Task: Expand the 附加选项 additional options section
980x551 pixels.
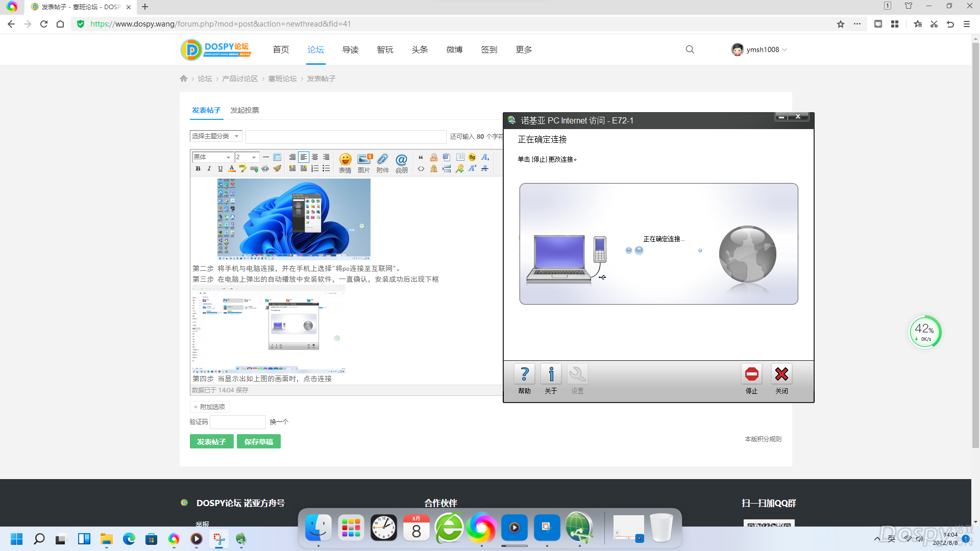Action: (210, 407)
